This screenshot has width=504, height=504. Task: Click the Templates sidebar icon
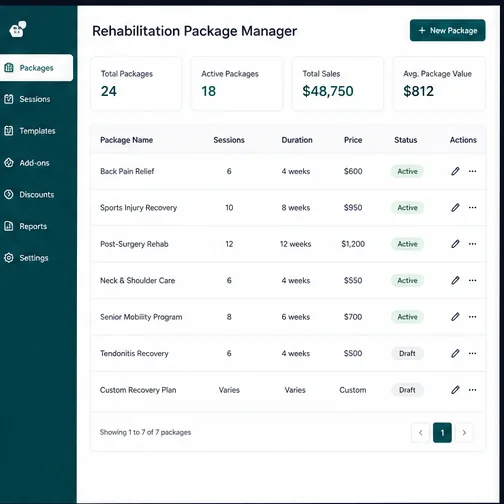pyautogui.click(x=9, y=131)
